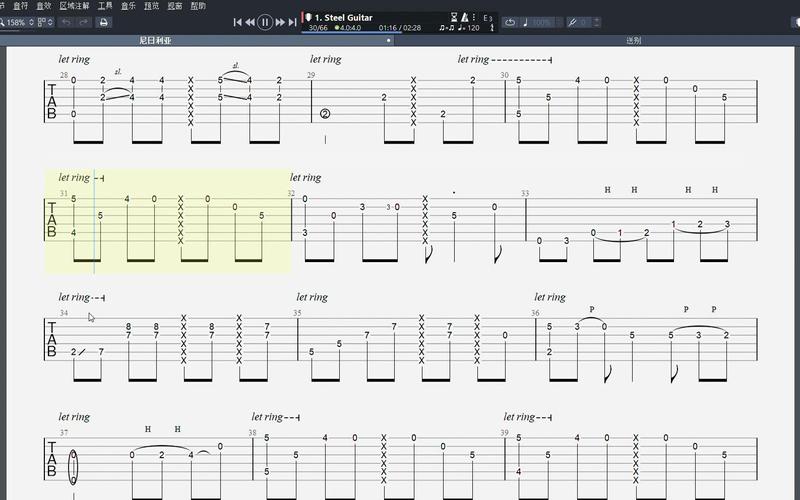Switch to the 送别 document tab
The height and width of the screenshot is (500, 800).
633,40
